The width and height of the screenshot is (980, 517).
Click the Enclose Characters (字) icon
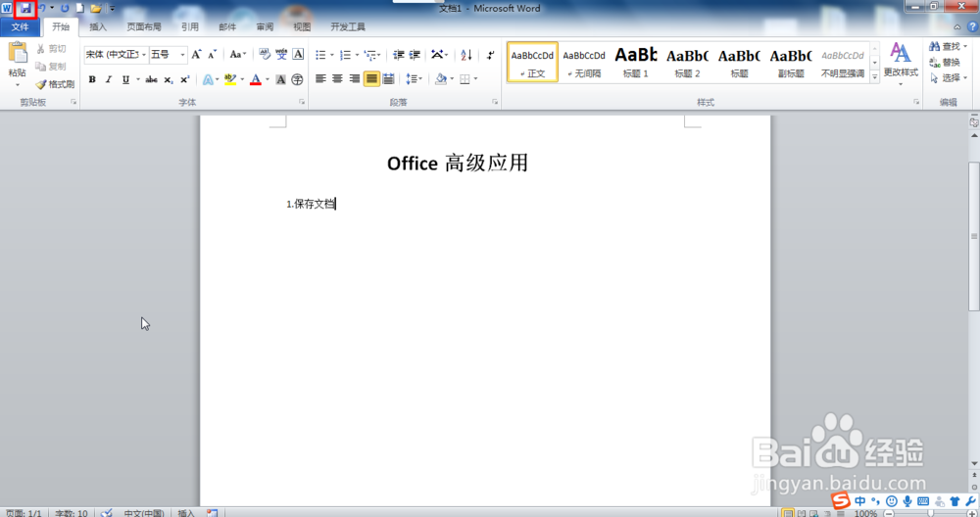(298, 79)
